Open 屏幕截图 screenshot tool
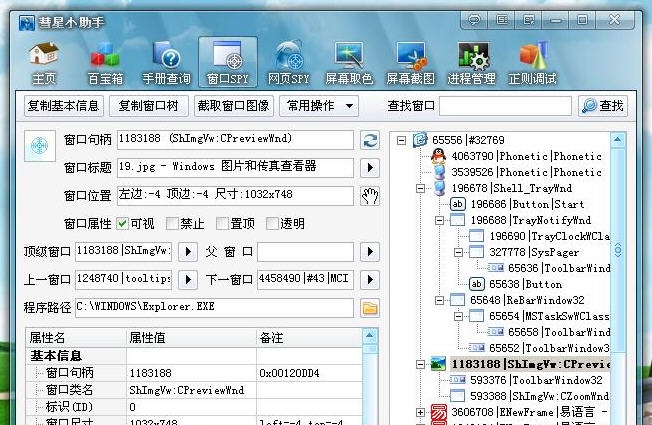The width and height of the screenshot is (652, 425). 410,63
